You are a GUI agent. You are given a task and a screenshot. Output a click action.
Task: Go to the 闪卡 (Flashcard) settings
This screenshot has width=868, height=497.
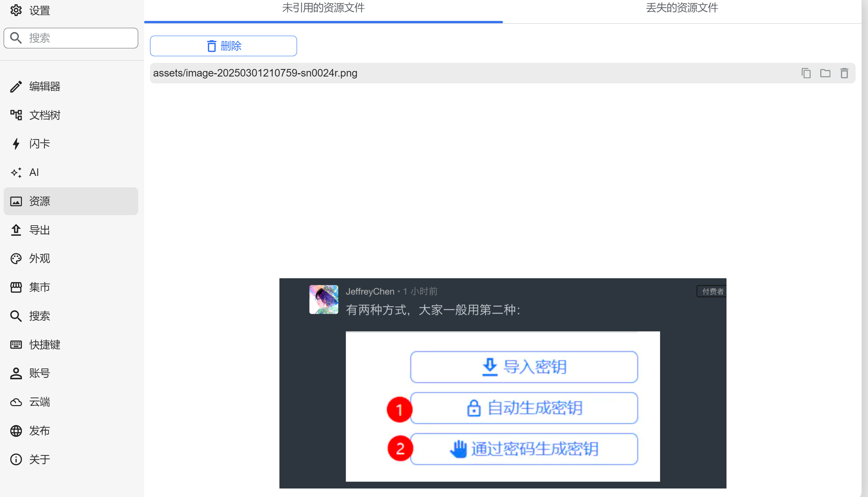pyautogui.click(x=39, y=144)
